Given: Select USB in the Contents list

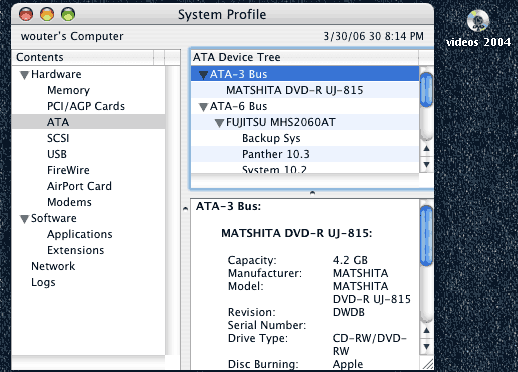Looking at the screenshot, I should [57, 154].
